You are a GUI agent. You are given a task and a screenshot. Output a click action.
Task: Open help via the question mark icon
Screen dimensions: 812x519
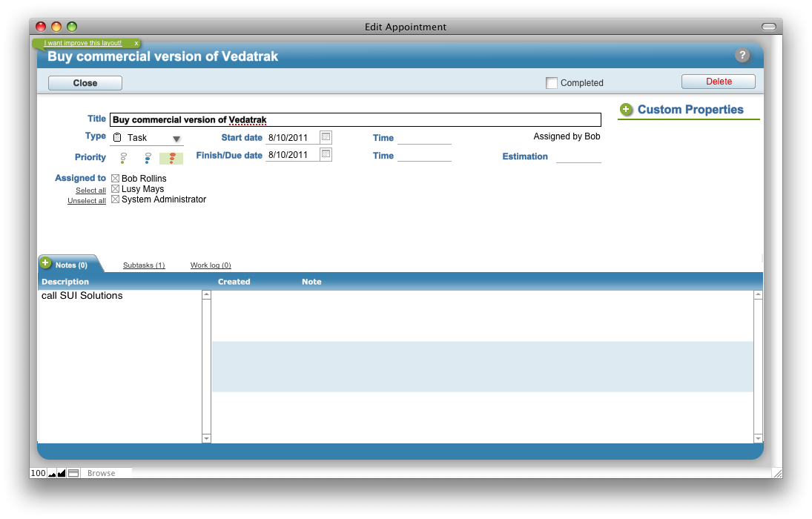click(742, 55)
